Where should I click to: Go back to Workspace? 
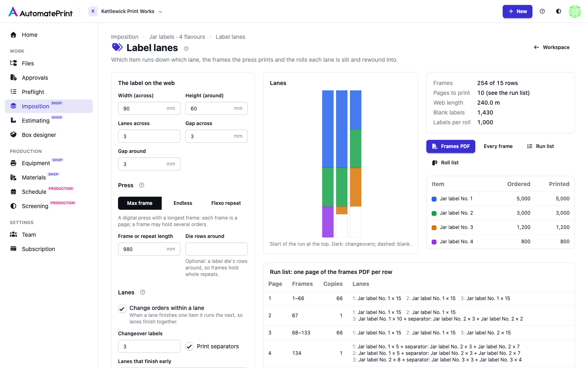[x=552, y=47]
